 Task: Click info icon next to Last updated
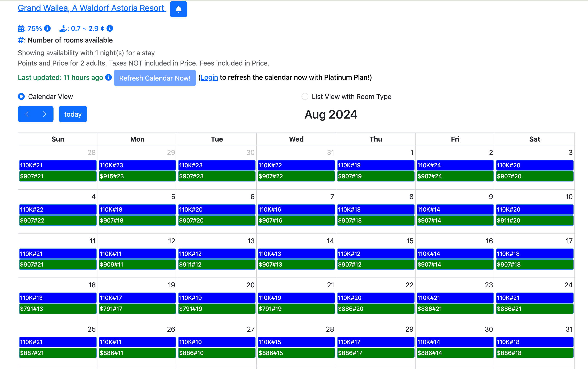pos(108,77)
